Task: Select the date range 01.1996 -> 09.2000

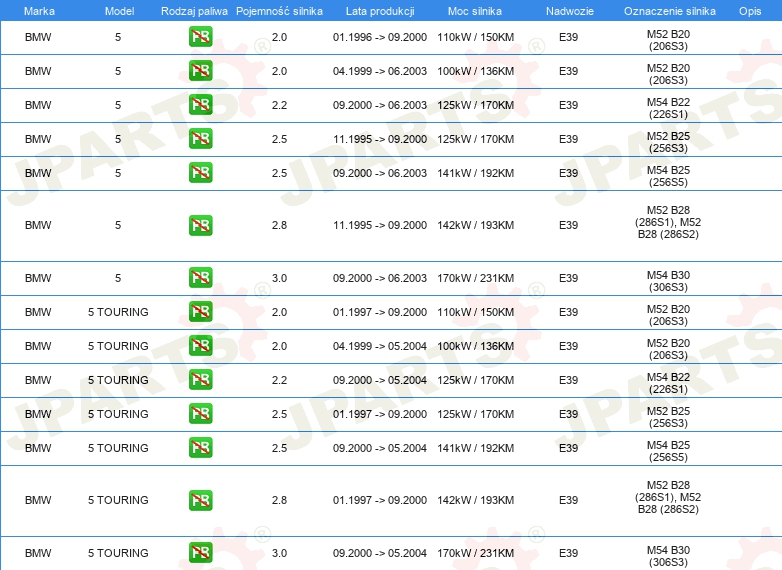Action: [x=380, y=37]
